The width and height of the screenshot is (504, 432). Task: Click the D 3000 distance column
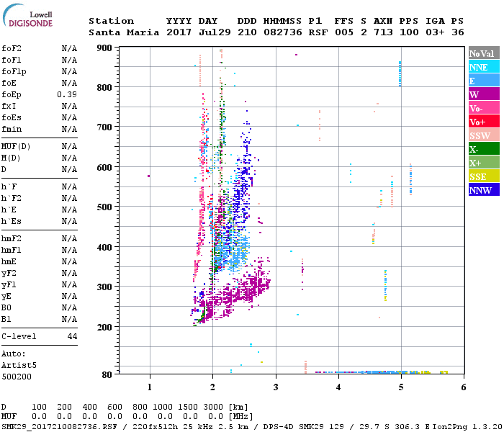213,408
